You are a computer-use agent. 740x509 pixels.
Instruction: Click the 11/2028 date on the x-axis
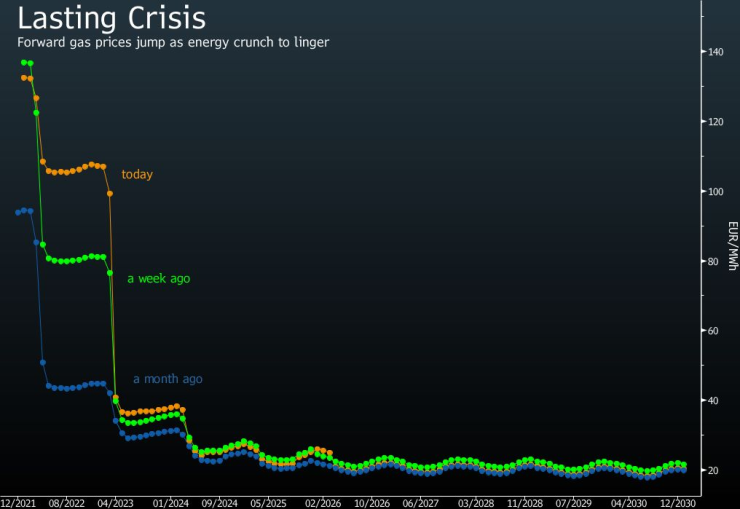(x=524, y=502)
